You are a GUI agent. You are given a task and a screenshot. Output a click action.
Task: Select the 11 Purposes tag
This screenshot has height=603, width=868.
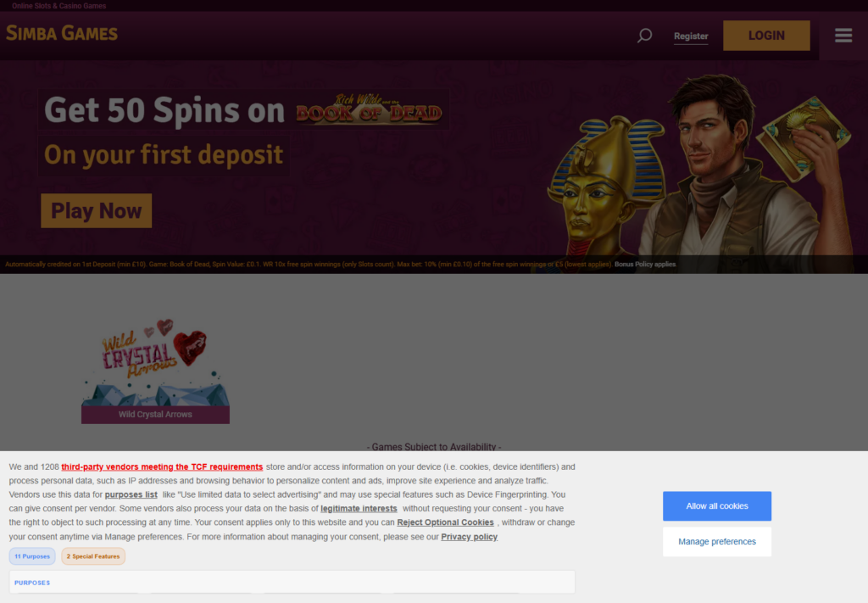(32, 556)
